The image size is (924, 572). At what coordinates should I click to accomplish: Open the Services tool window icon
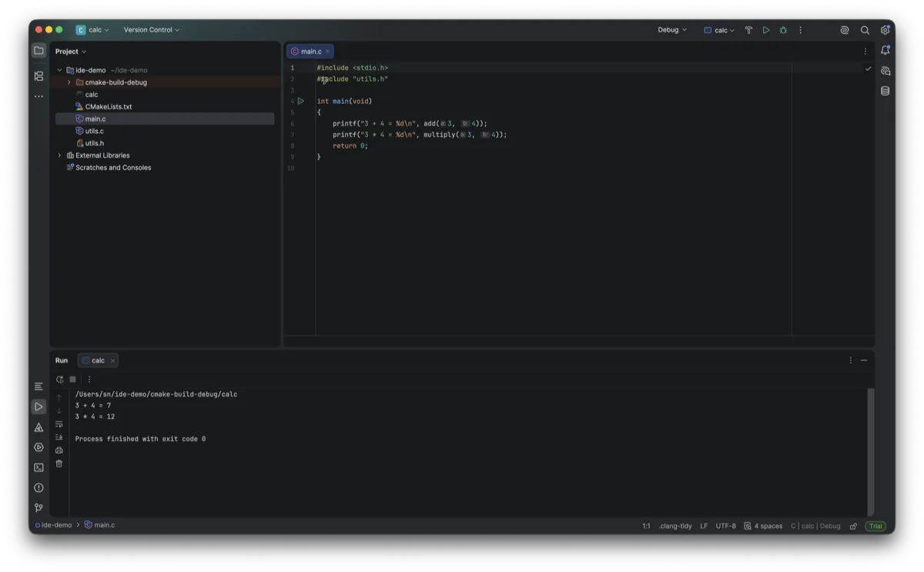[x=38, y=447]
